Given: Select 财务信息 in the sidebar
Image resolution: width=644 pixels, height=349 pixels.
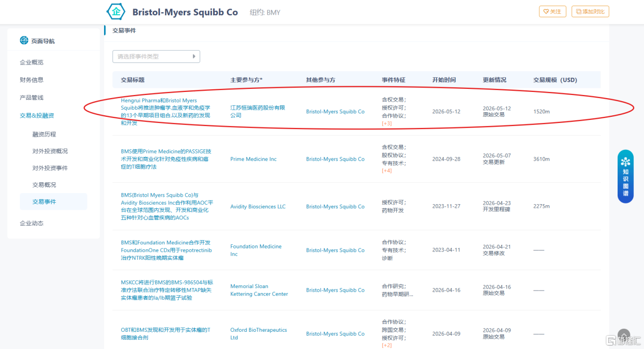Looking at the screenshot, I should pyautogui.click(x=31, y=80).
